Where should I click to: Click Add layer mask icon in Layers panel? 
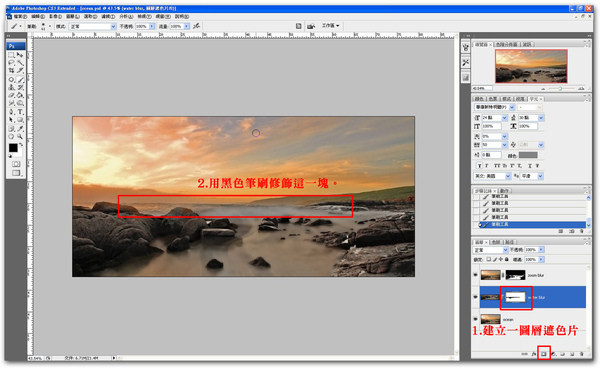pos(543,354)
